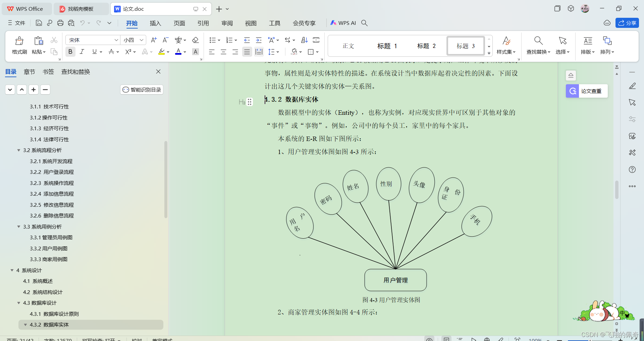Click the font color red A swatch
This screenshot has width=644, height=341.
[x=178, y=52]
